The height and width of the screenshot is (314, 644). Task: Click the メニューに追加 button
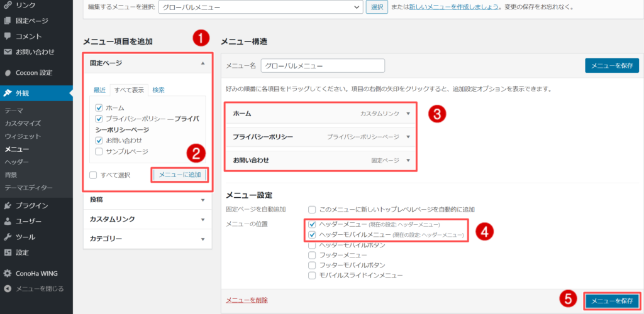(x=180, y=175)
